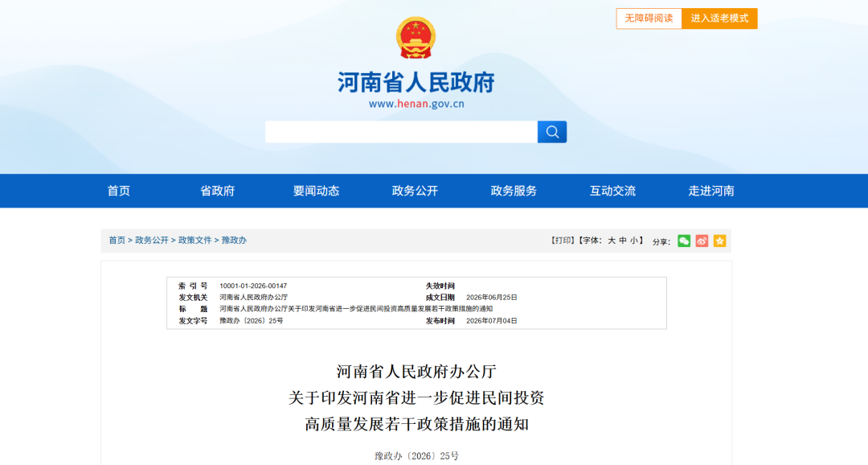Open the 省政府 navigation menu item

pyautogui.click(x=218, y=191)
